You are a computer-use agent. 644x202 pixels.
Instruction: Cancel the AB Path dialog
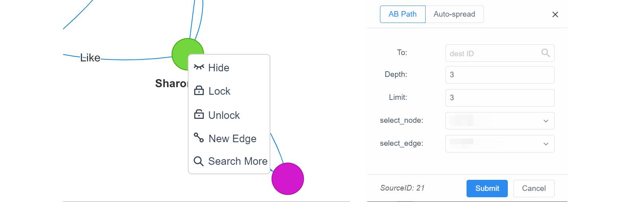coord(534,189)
